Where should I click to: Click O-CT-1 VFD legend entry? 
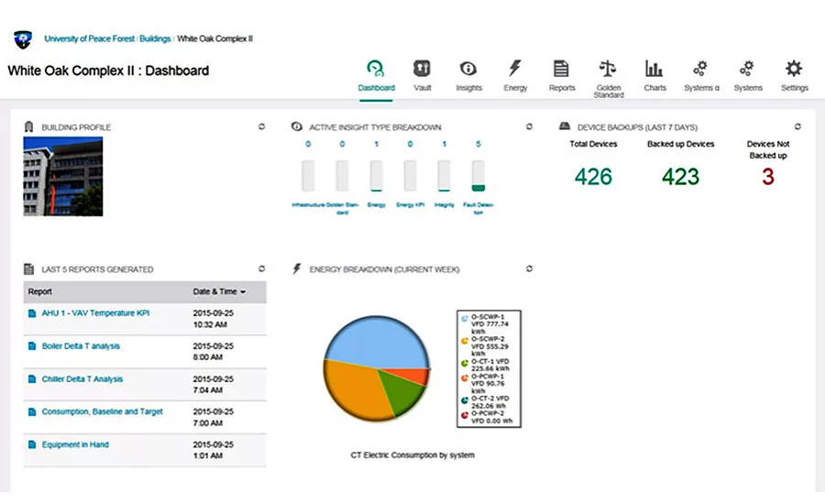(x=489, y=365)
